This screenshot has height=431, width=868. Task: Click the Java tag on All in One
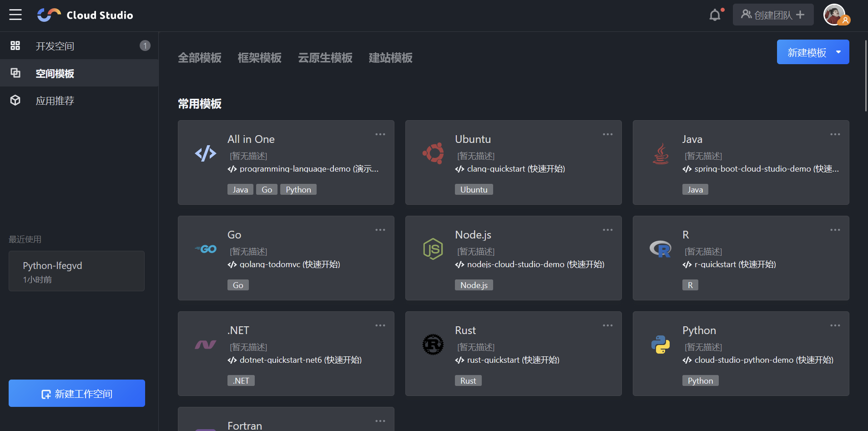tap(240, 189)
